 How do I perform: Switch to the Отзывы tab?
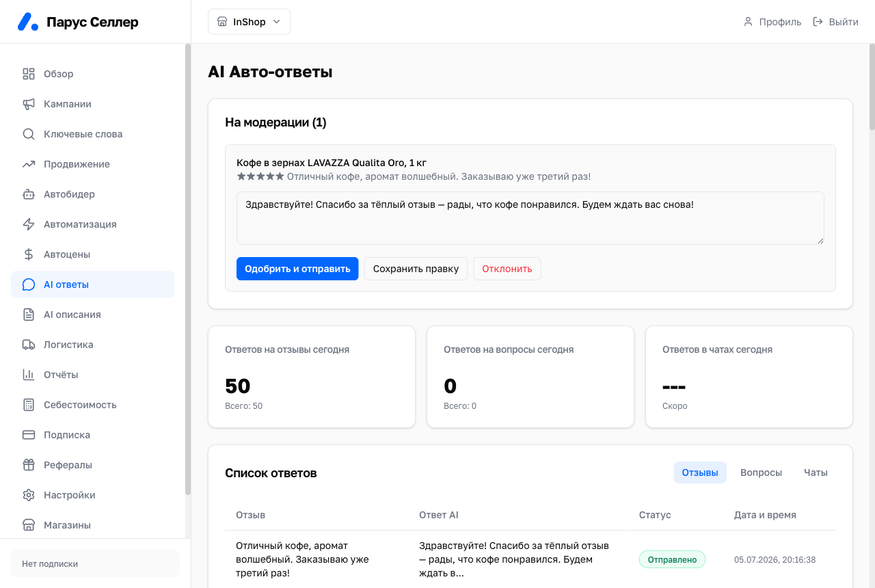point(700,472)
